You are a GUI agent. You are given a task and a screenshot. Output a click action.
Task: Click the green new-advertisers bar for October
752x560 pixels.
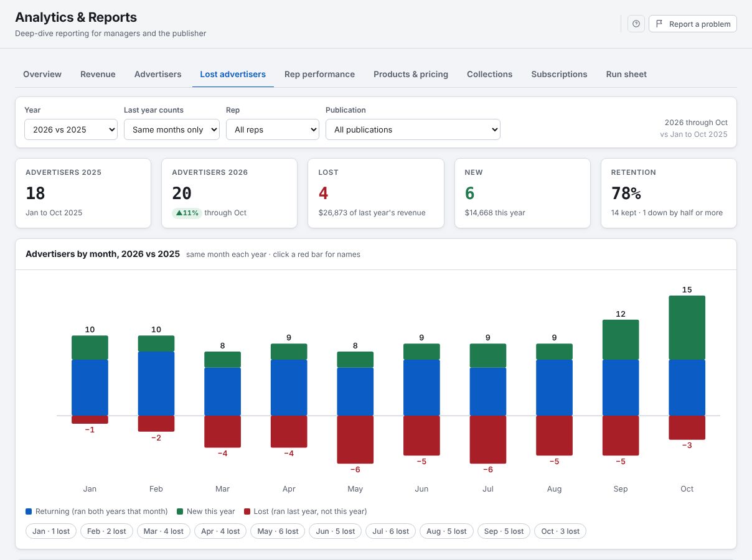(x=687, y=327)
